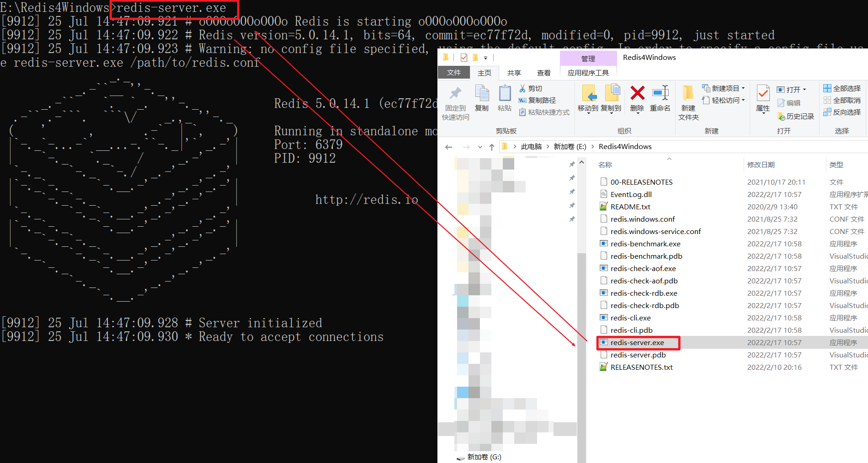Image resolution: width=868 pixels, height=463 pixels.
Task: Click the Cut scissors icon
Action: point(522,88)
